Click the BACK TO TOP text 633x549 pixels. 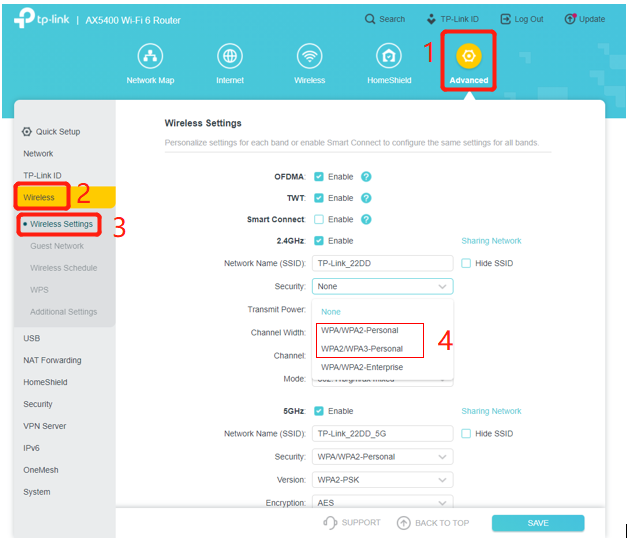442,523
